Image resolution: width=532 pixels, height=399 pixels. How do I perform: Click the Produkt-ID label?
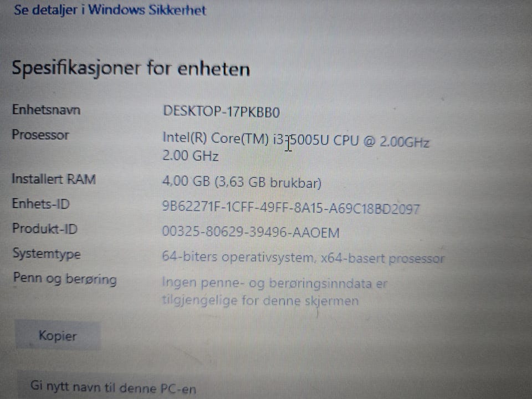click(45, 228)
